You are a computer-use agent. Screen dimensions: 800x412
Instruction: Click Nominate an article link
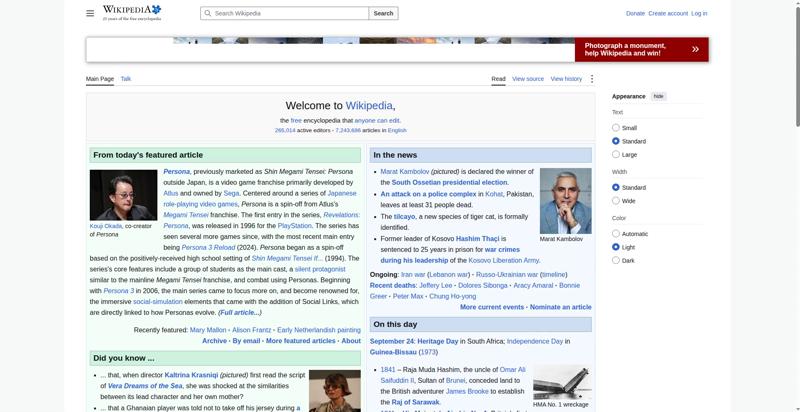pyautogui.click(x=561, y=307)
